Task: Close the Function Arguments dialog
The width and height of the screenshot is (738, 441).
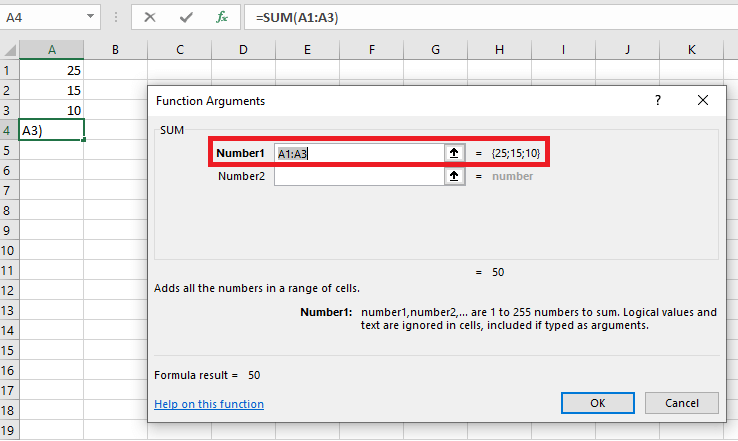Action: (703, 101)
